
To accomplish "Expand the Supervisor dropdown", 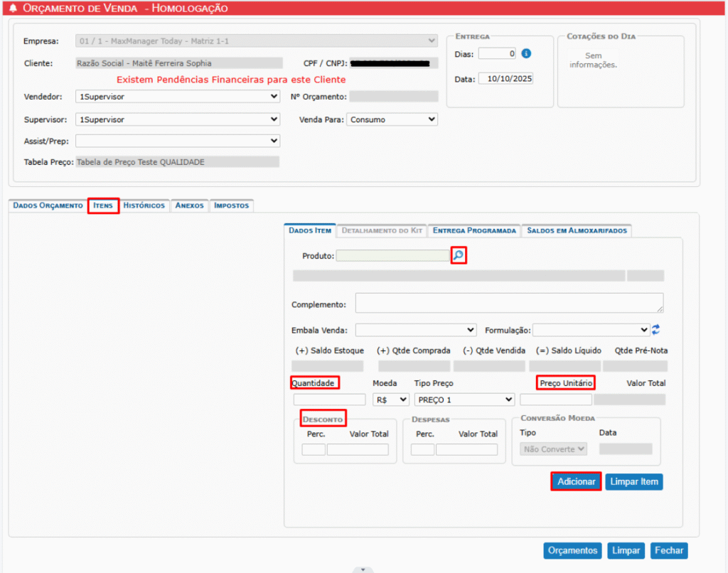I will 177,119.
